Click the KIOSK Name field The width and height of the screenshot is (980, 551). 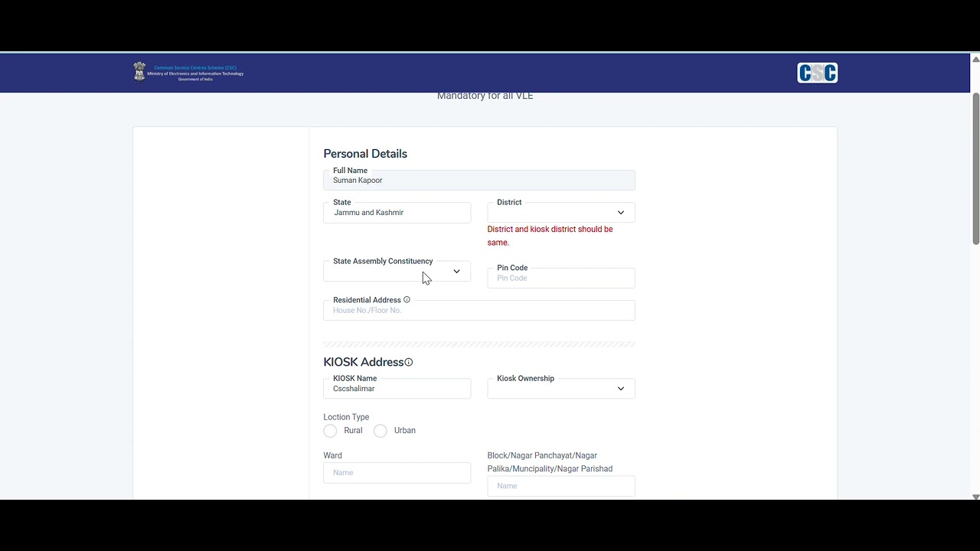point(397,389)
